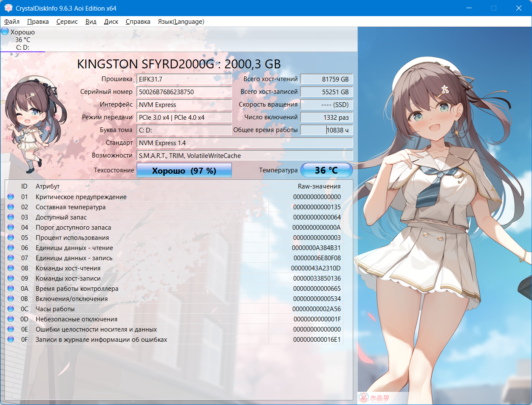Click the status orb for attribute 01
Screen dimensions: 532x405
point(11,197)
